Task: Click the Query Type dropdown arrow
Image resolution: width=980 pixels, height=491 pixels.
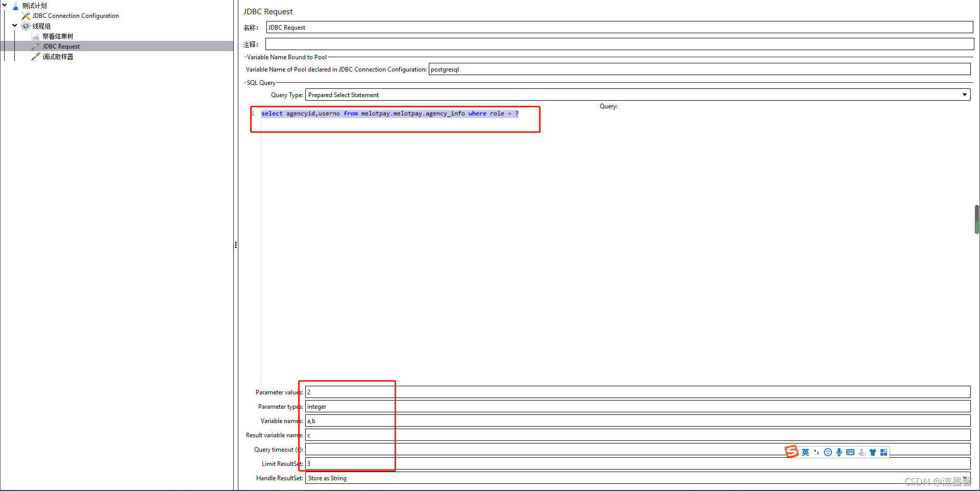Action: (965, 95)
